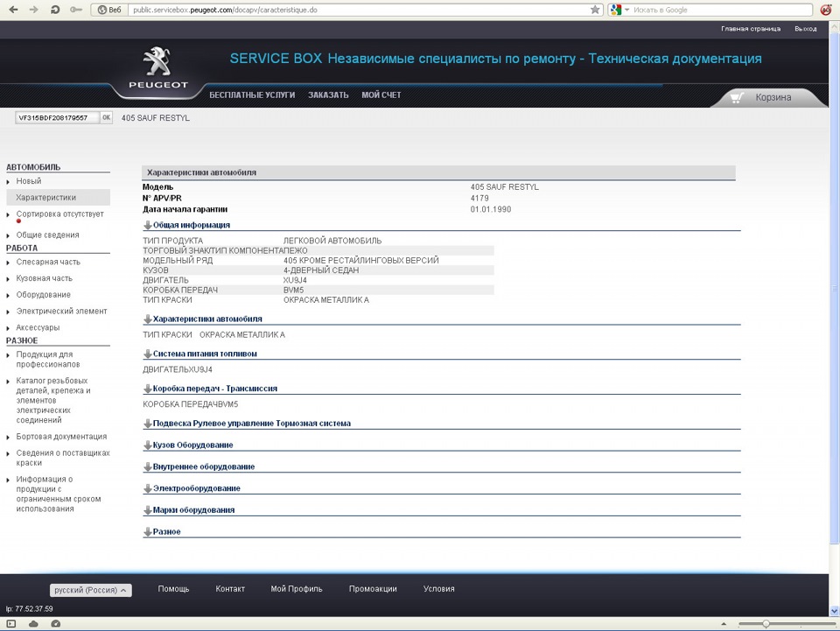Click the cloud sync icon in status bar
840x631 pixels.
click(x=33, y=623)
